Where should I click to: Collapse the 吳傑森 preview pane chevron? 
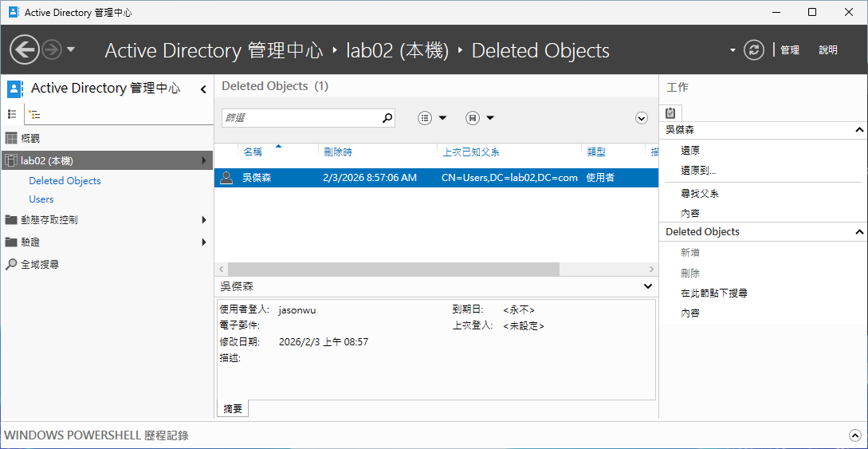[648, 286]
